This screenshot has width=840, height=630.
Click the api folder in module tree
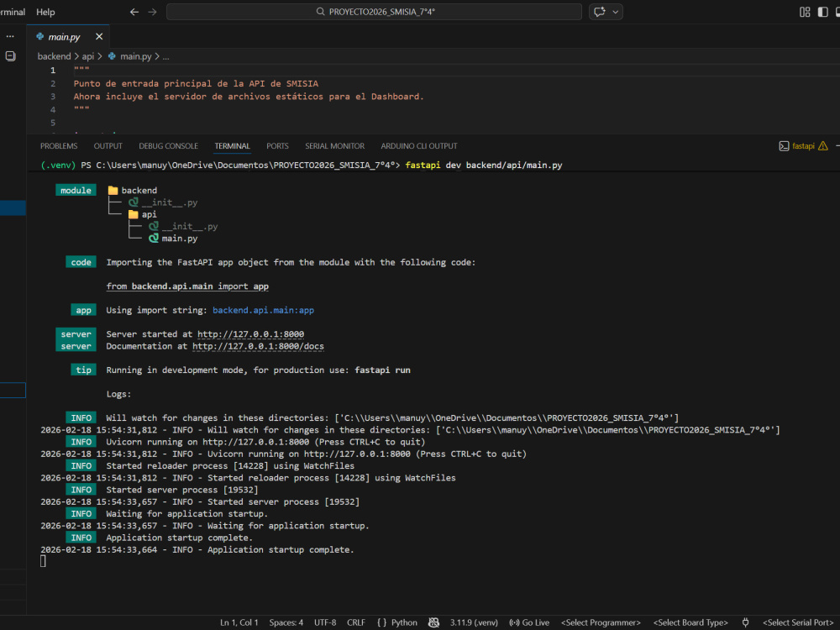click(143, 214)
